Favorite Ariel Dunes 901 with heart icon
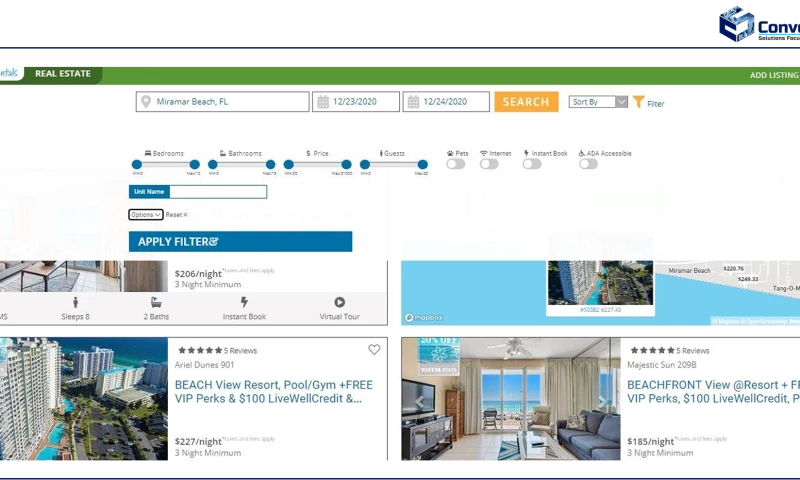This screenshot has height=480, width=800. click(x=374, y=349)
